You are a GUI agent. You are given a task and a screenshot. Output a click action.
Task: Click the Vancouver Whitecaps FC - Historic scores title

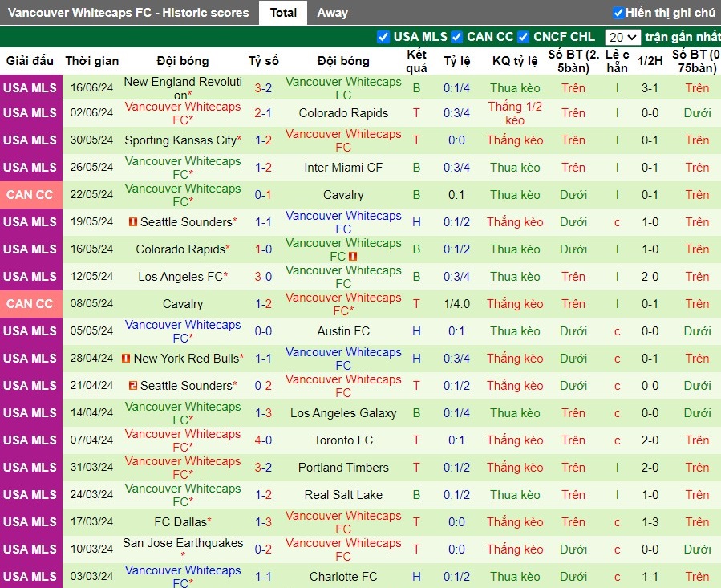point(128,13)
